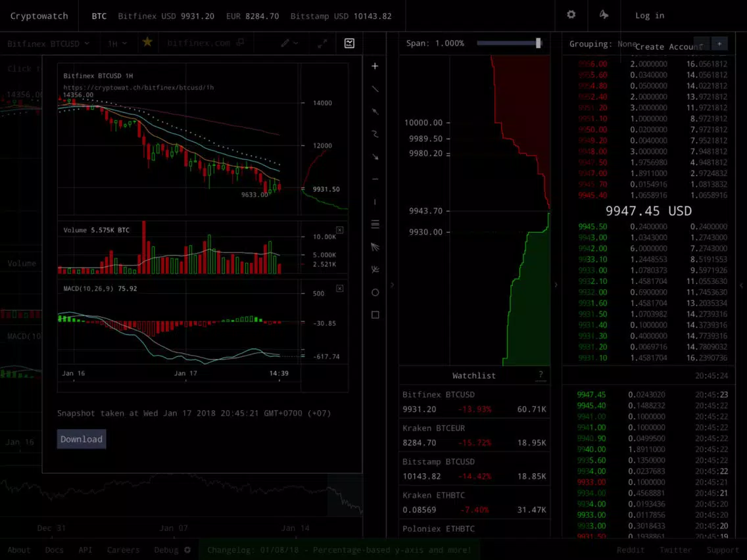Expand the far right edge panel chevron
Screen dimensions: 747x560
pos(741,285)
